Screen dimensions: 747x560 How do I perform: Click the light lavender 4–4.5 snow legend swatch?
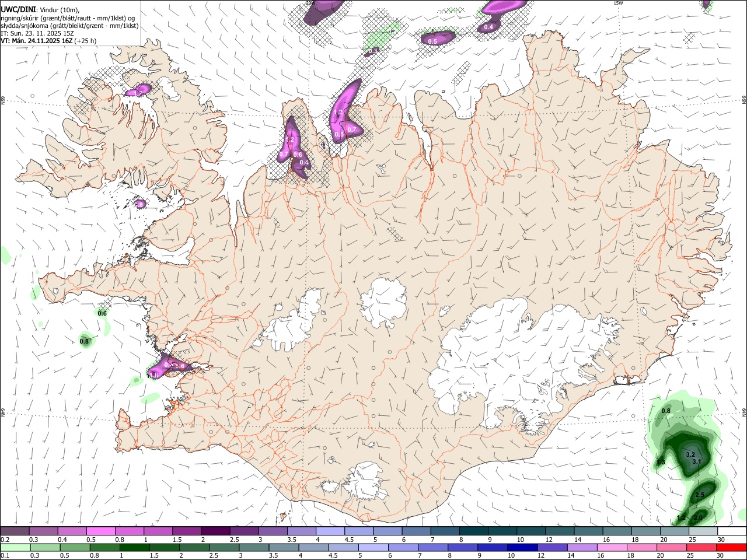(330, 531)
